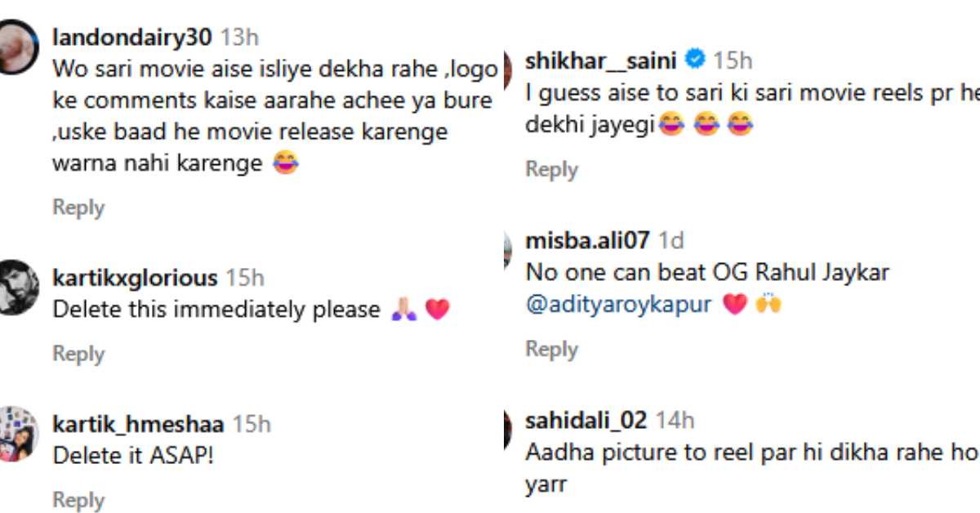Click the 1d timestamp beside misba.ali07

pyautogui.click(x=670, y=240)
